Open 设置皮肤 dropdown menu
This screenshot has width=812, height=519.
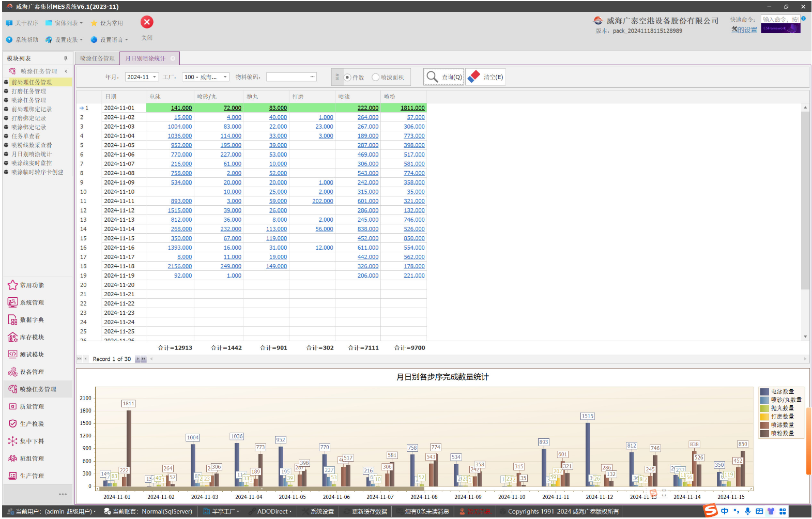(64, 40)
